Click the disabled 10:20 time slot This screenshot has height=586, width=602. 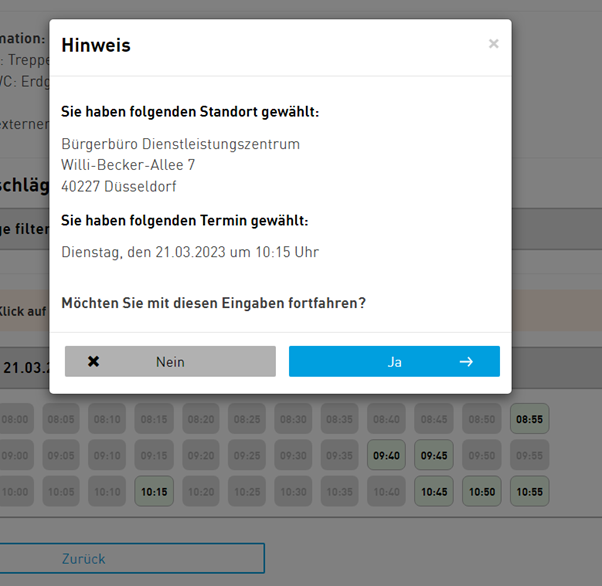coord(201,492)
